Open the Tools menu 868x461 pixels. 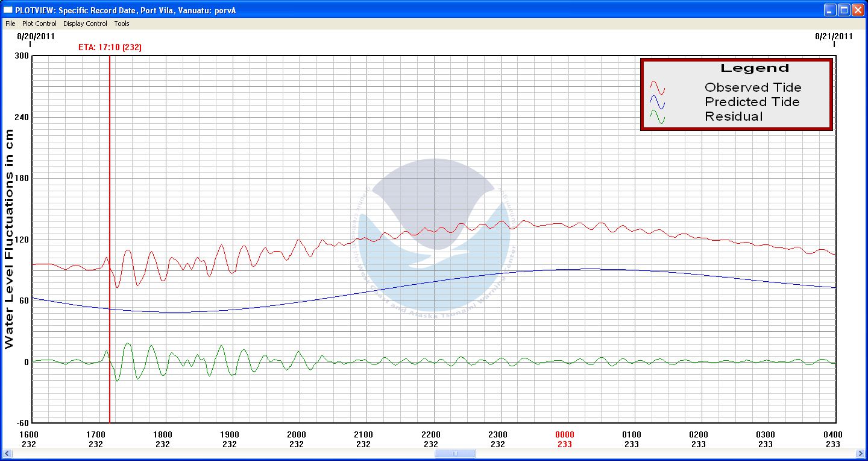point(122,24)
